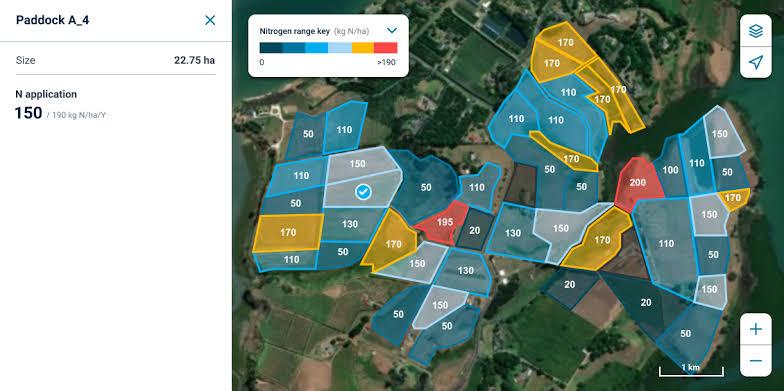Screen dimensions: 784x391
Task: Close the Paddock A_4 panel
Action: click(x=210, y=20)
